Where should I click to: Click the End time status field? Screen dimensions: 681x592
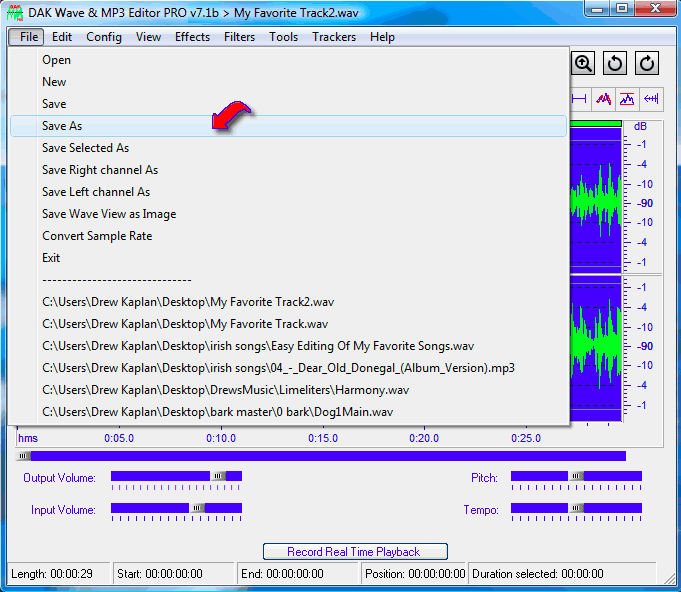click(298, 574)
